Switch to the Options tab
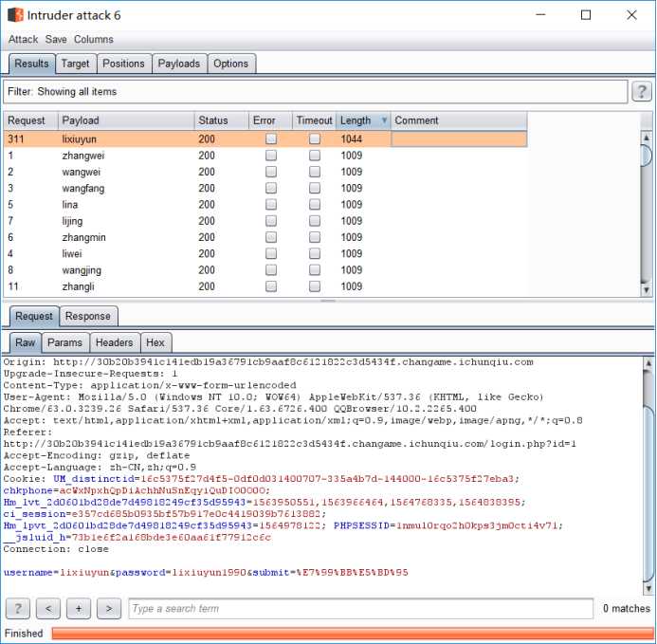The height and width of the screenshot is (644, 657). point(231,64)
